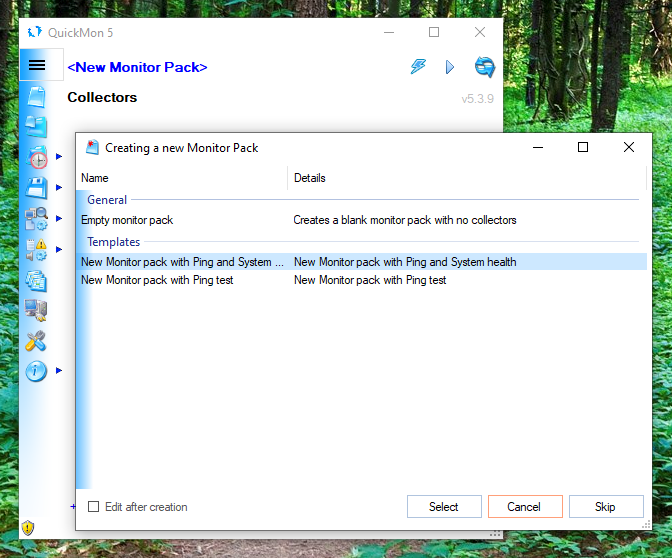Click the Details column header
The height and width of the screenshot is (558, 672).
coord(467,178)
